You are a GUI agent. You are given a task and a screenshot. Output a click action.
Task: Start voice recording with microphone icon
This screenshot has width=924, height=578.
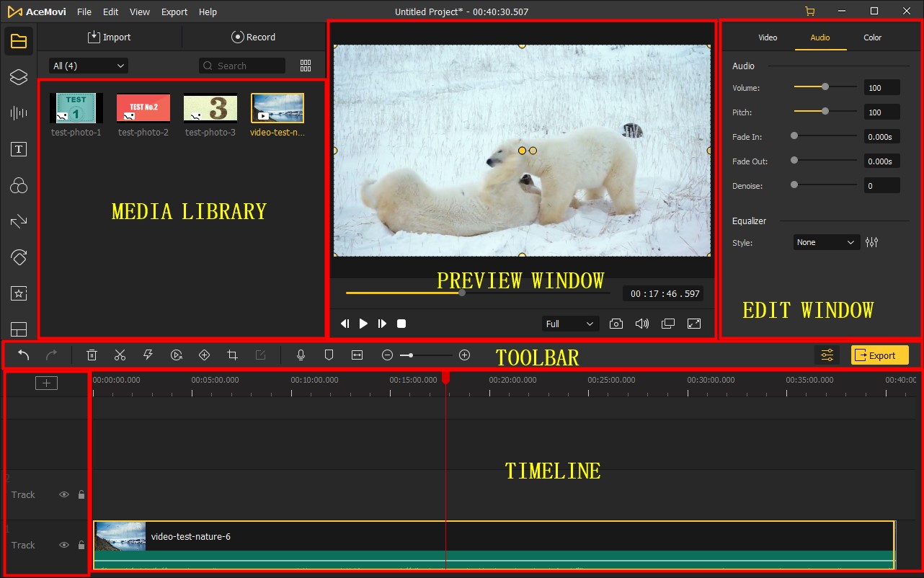[301, 355]
